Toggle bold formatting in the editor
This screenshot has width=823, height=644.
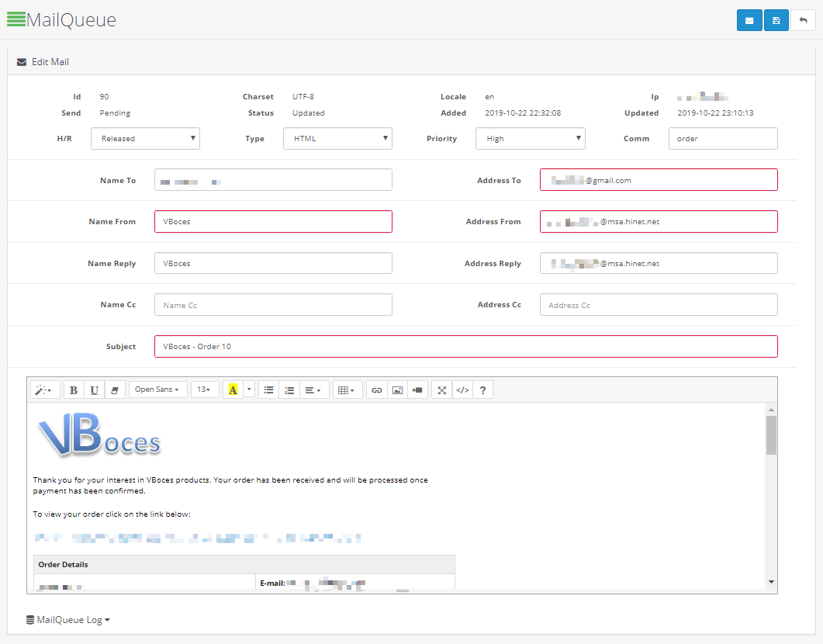tap(74, 390)
